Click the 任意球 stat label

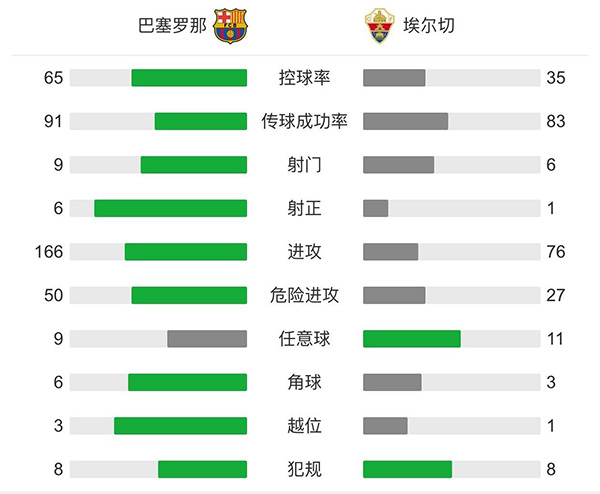click(305, 339)
